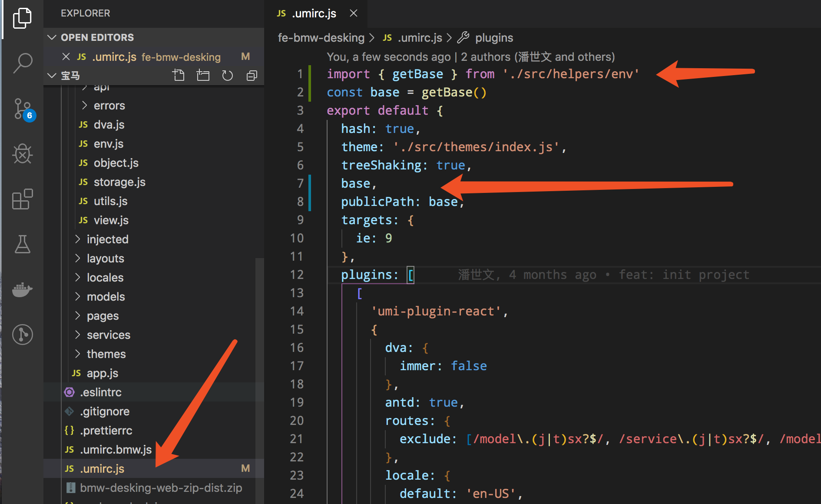Open the Explorer view in activity bar
821x504 pixels.
coord(23,18)
